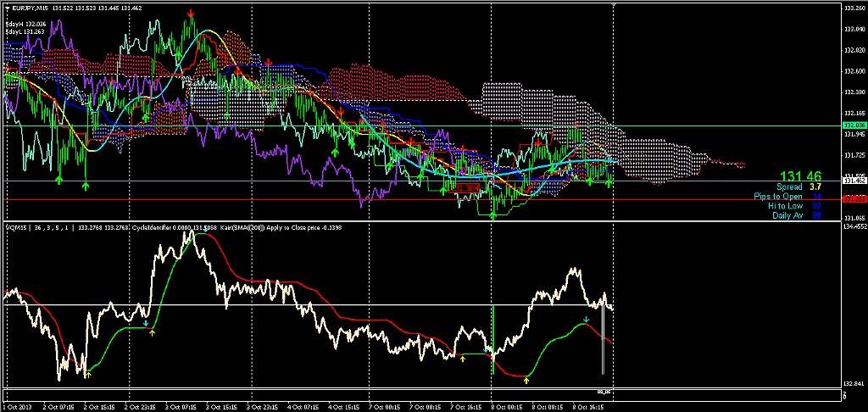Click the Spread label
The image size is (868, 412).
(789, 187)
